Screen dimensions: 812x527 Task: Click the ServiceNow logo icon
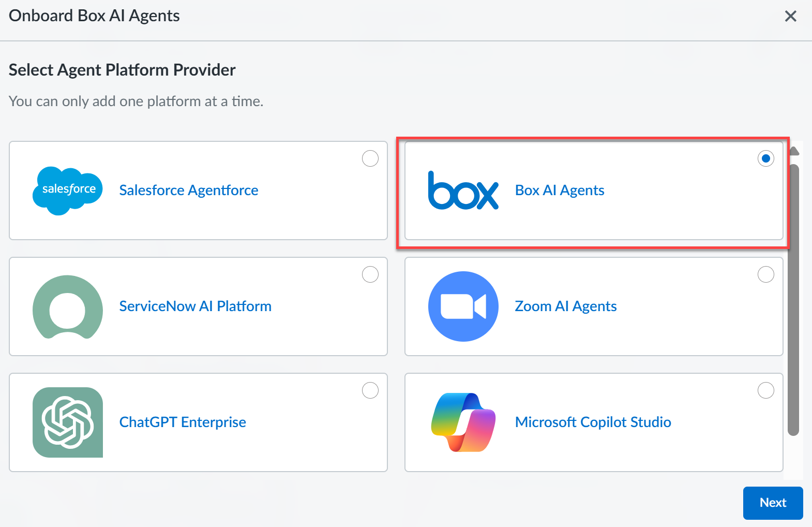[68, 306]
